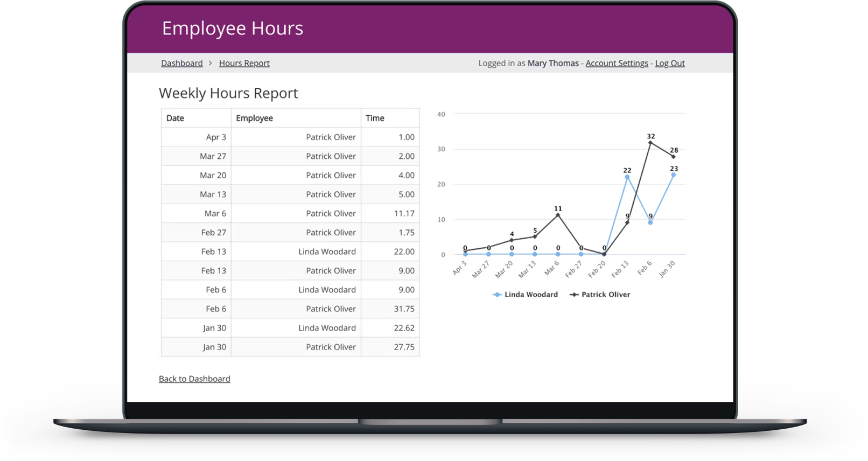Click the Employee Hours header title
The width and height of the screenshot is (868, 461).
(x=233, y=28)
